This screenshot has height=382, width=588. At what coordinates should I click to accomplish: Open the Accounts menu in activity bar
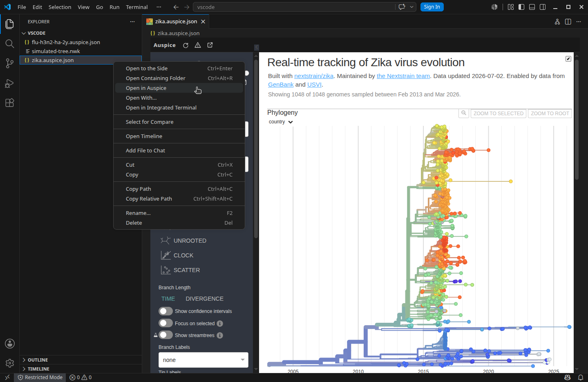[x=10, y=344]
